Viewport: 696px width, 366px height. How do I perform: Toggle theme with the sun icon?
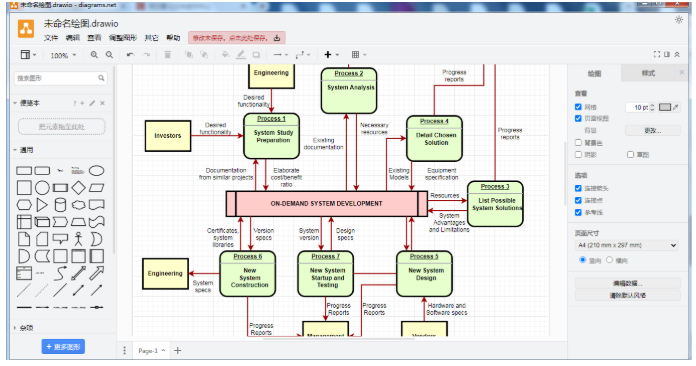679,20
